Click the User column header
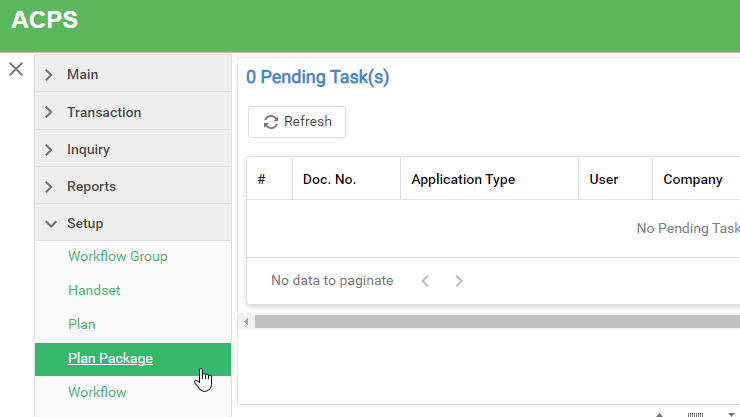The image size is (740, 417). 604,180
